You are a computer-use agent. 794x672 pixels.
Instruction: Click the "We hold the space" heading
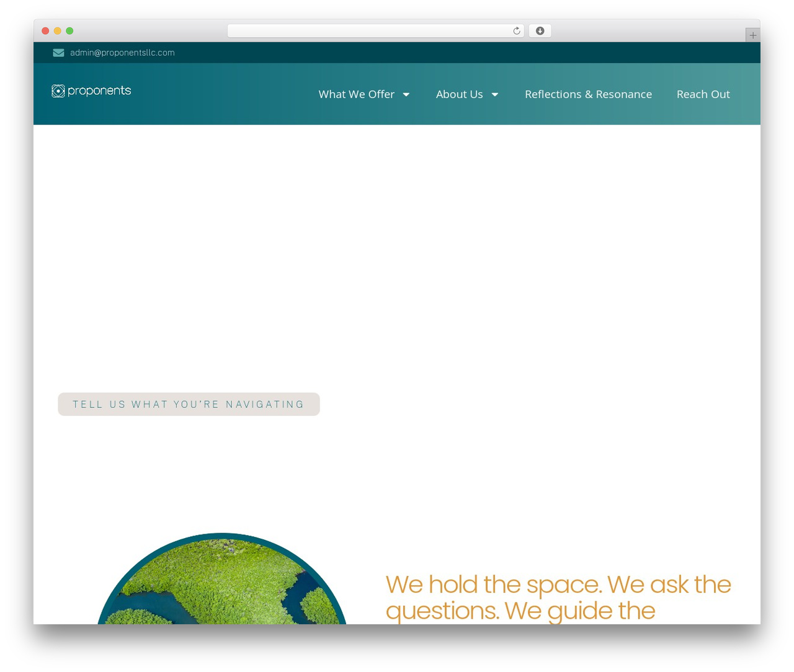pos(558,598)
